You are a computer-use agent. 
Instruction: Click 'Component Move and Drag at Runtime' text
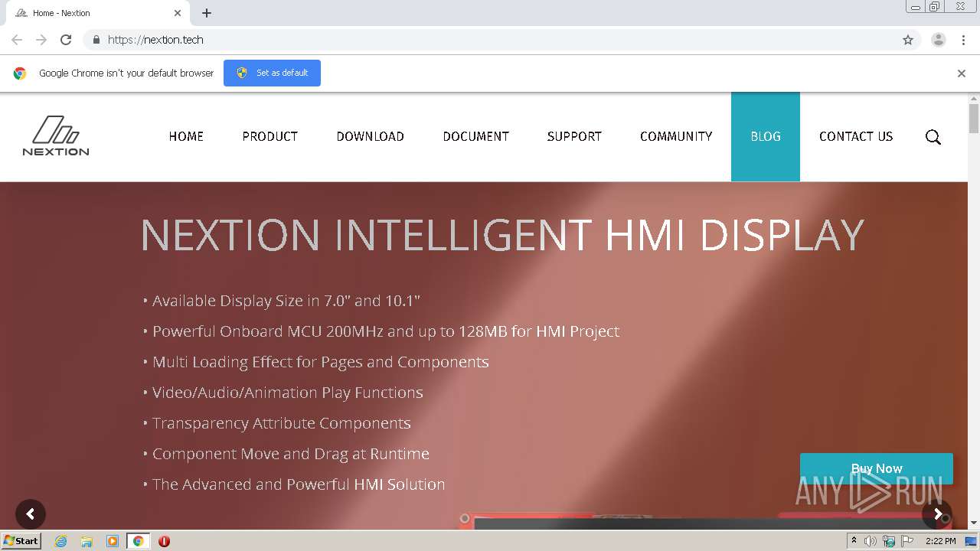[x=290, y=454]
